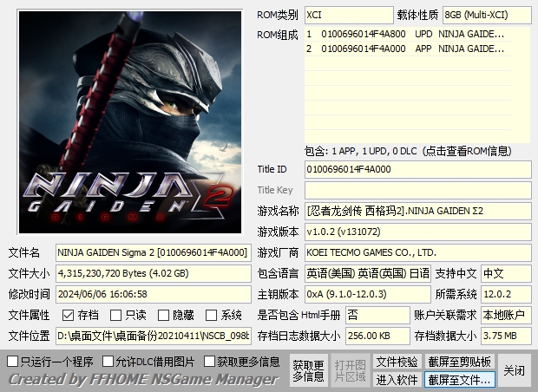Click into the empty Title Key field
This screenshot has width=538, height=392.
417,190
